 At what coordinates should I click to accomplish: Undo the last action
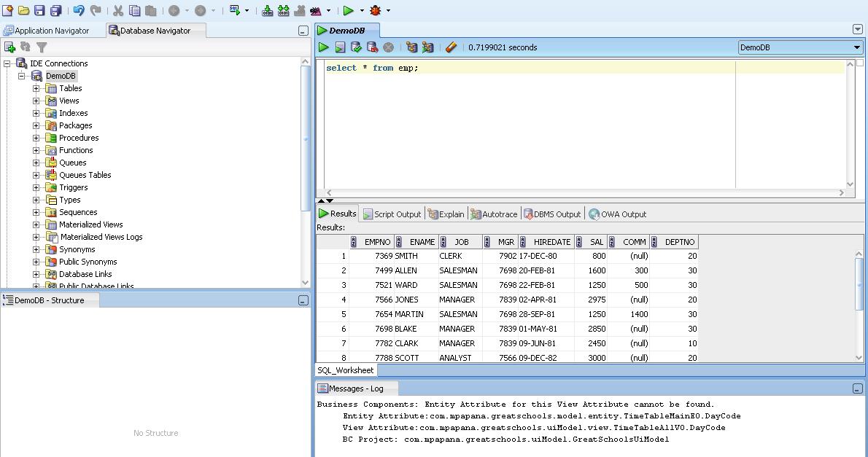79,10
